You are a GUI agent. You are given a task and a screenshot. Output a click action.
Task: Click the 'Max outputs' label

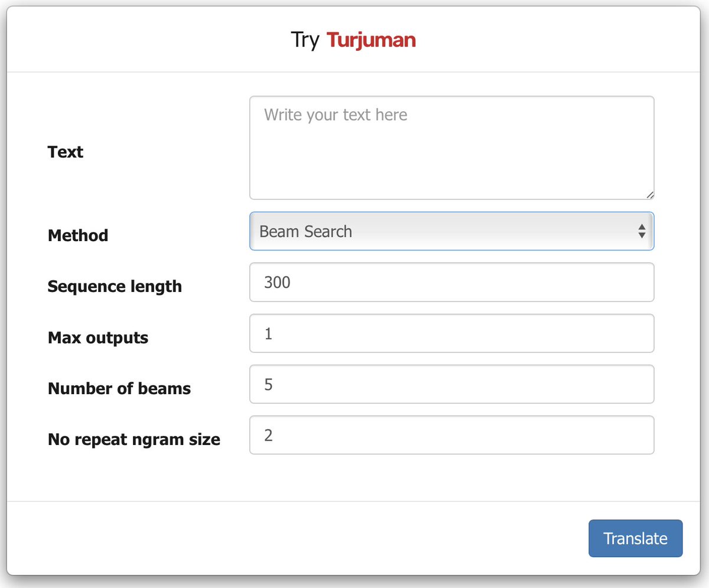(98, 338)
